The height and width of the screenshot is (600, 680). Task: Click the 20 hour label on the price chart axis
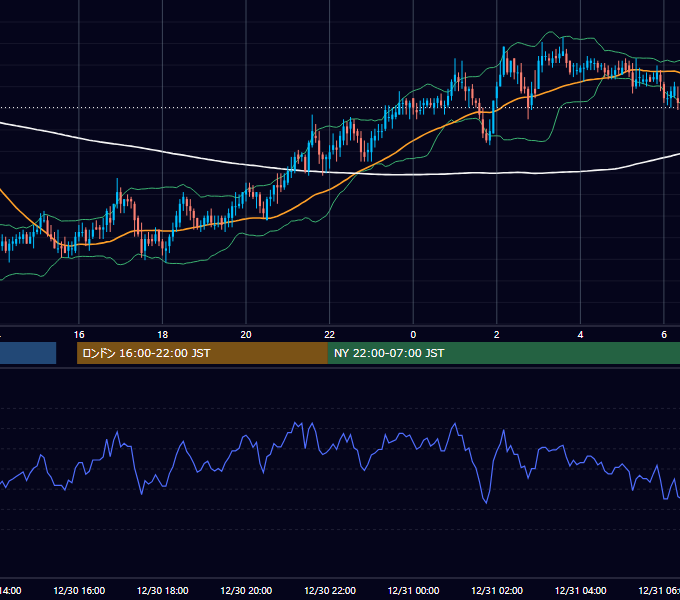(246, 335)
